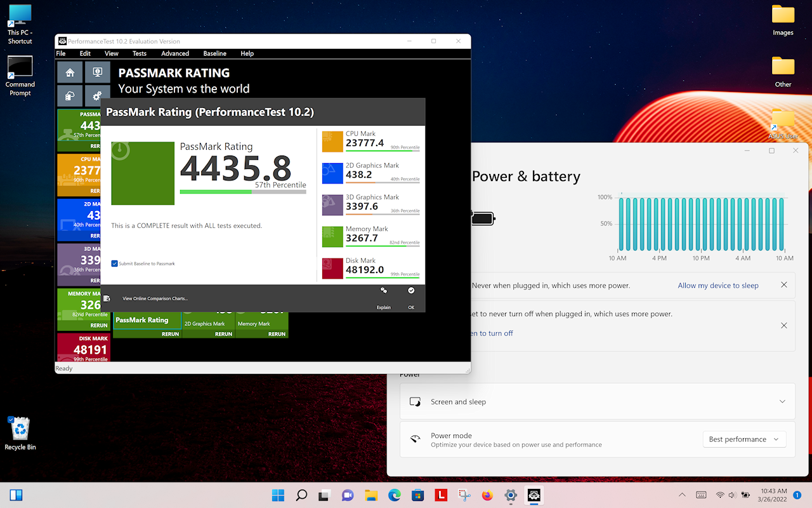Switch to Settings app on the taskbar
The width and height of the screenshot is (812, 508).
tap(511, 495)
